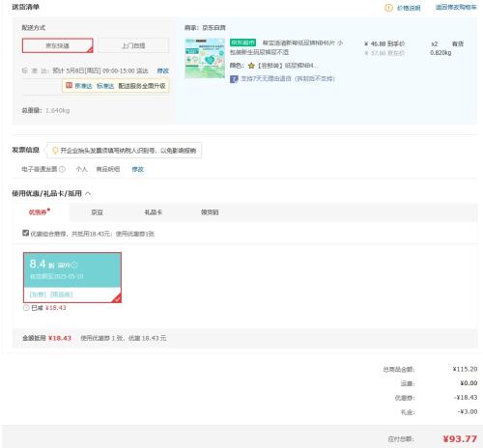
Task: Open the 京准达 link
Action: tap(83, 86)
